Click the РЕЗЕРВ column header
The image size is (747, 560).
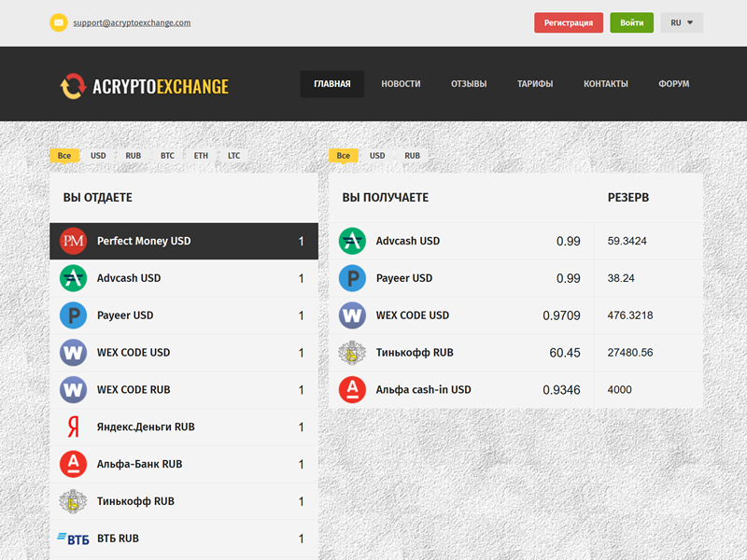point(627,197)
